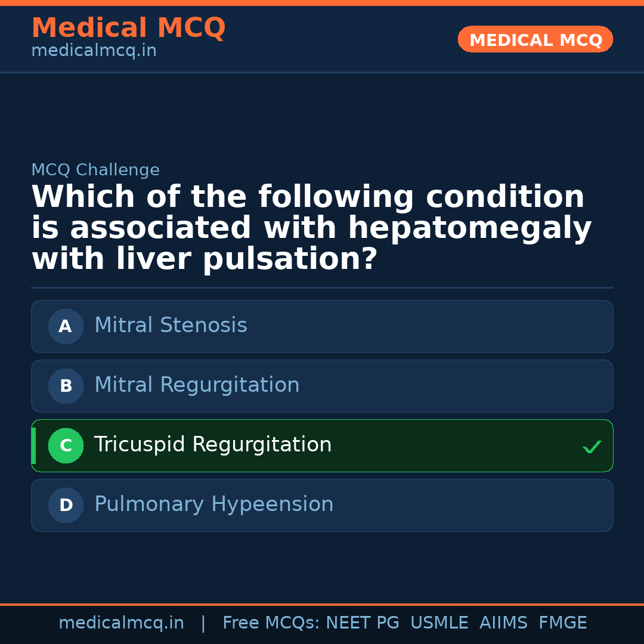This screenshot has width=644, height=644.
Task: Click the green letter C circle
Action: point(66,445)
